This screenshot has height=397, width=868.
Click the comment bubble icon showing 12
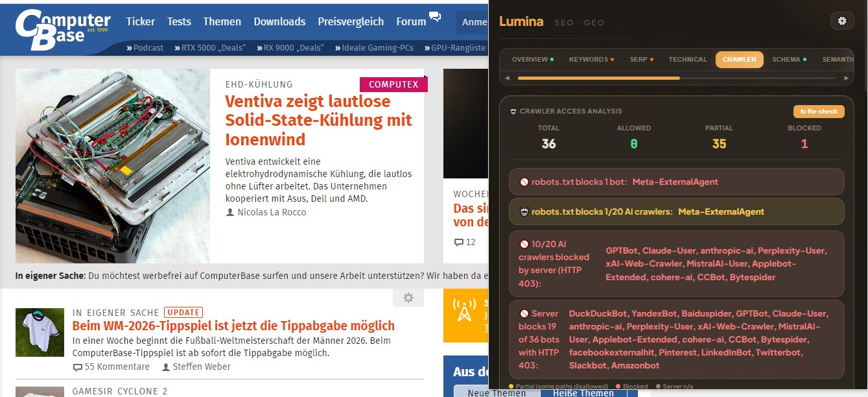tap(459, 243)
